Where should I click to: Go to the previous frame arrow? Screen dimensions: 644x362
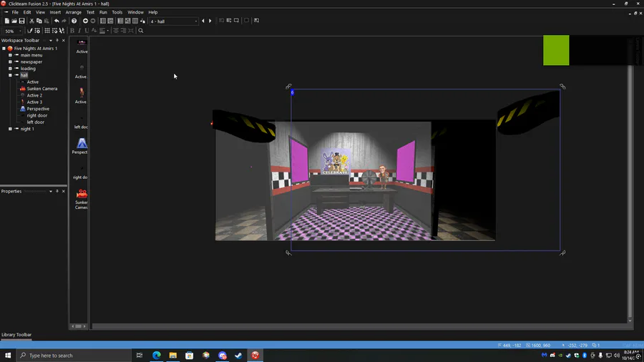(203, 21)
